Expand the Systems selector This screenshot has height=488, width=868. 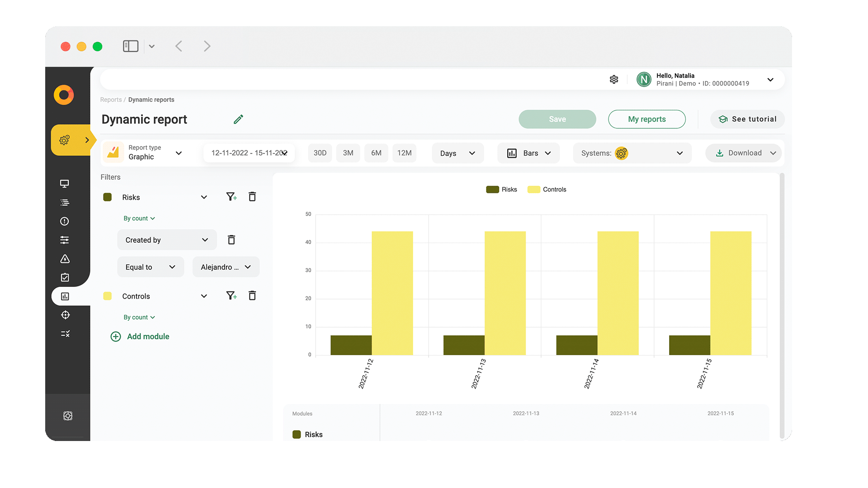click(x=680, y=153)
